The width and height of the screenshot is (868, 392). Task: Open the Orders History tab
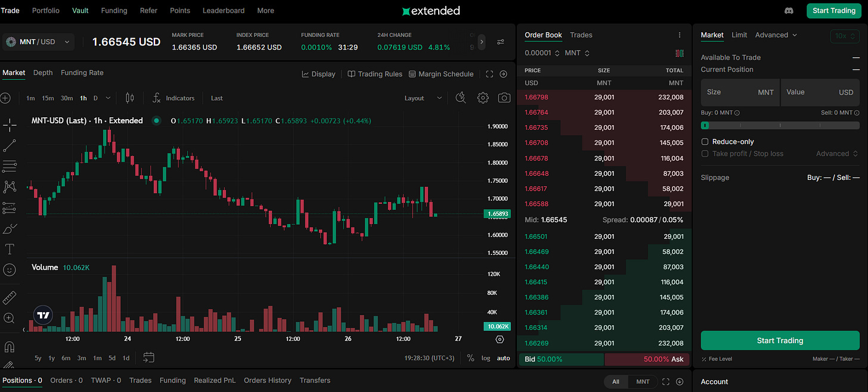pyautogui.click(x=268, y=380)
